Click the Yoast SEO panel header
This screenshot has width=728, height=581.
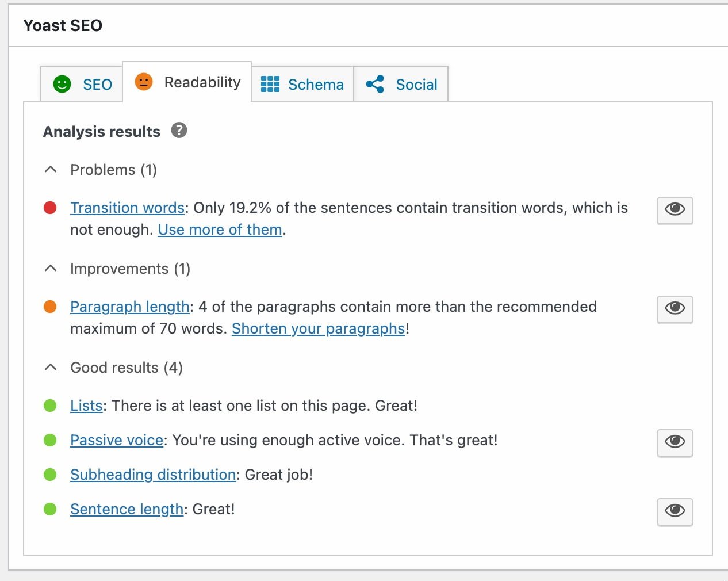point(63,25)
